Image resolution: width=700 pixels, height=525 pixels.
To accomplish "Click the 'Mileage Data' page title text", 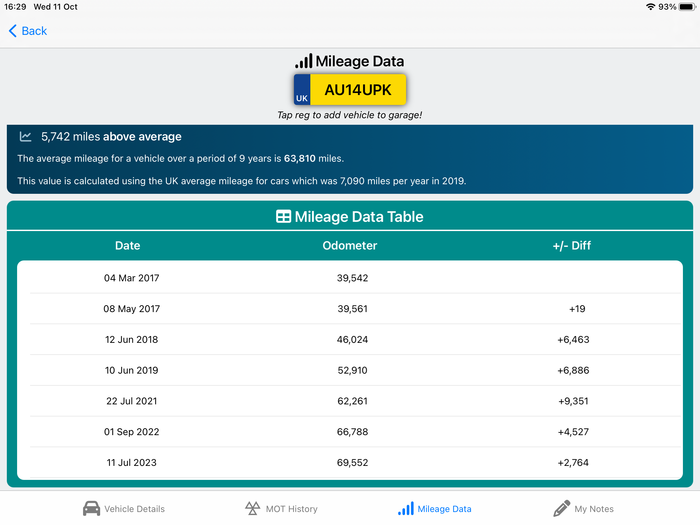I will click(x=360, y=61).
